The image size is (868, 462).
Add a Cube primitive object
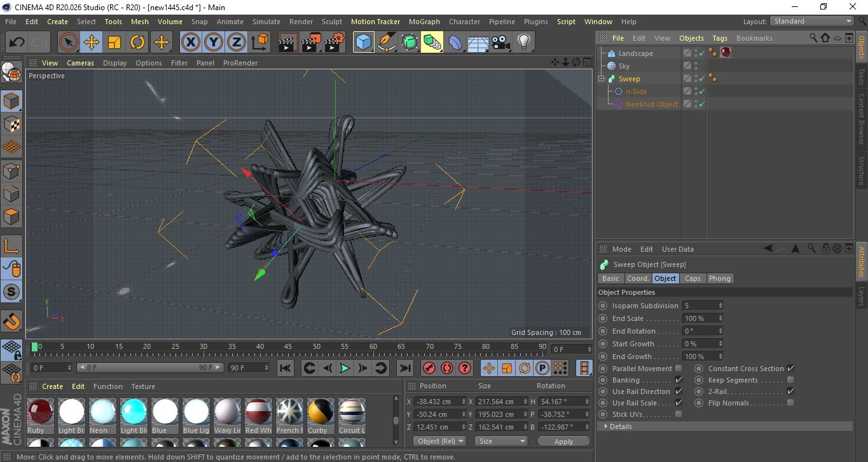[x=363, y=43]
